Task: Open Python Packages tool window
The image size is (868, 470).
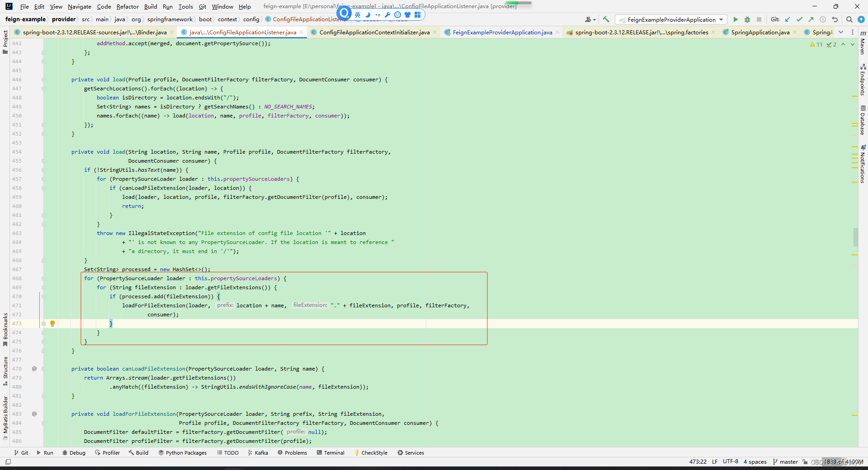Action: pos(182,453)
